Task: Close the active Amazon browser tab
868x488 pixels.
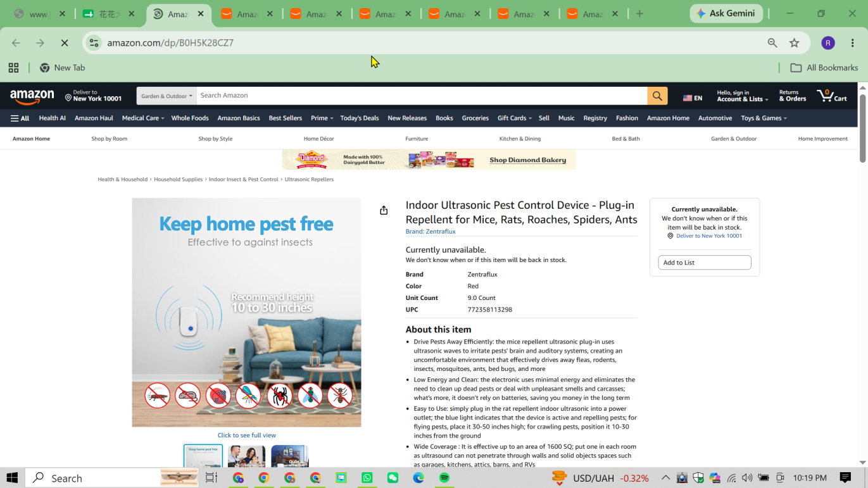Action: click(201, 14)
